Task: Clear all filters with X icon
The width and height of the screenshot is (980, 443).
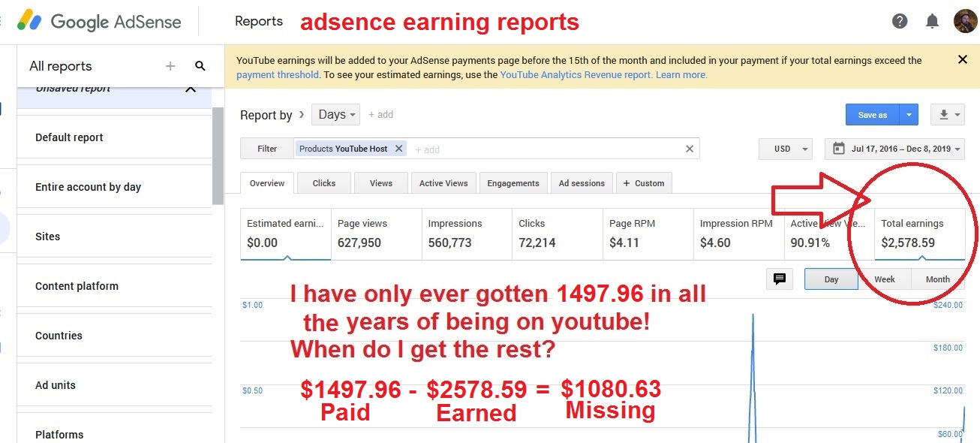Action: [690, 149]
